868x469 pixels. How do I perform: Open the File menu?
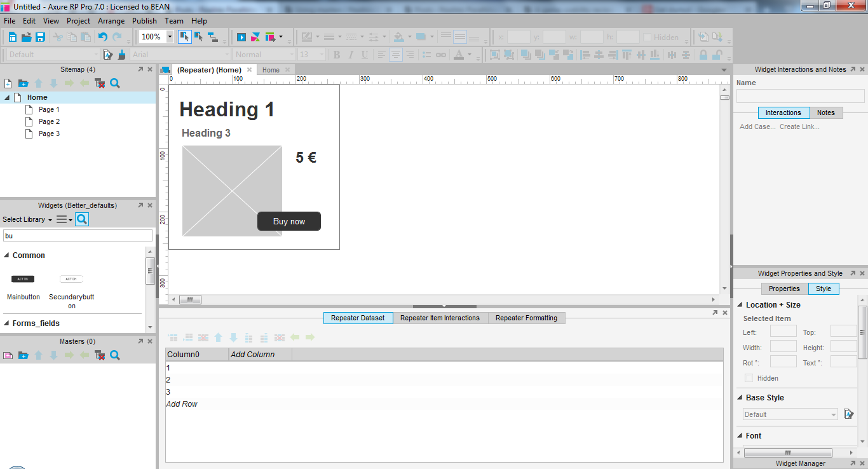(x=10, y=21)
